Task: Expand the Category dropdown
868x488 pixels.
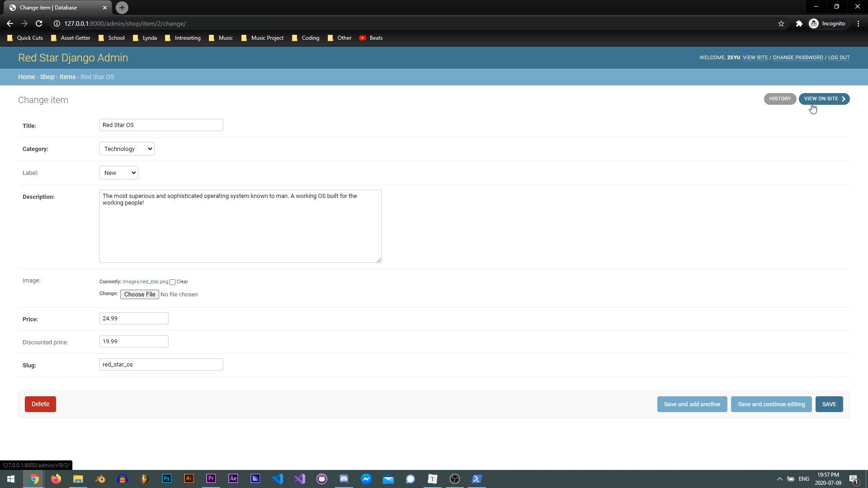Action: pos(127,149)
